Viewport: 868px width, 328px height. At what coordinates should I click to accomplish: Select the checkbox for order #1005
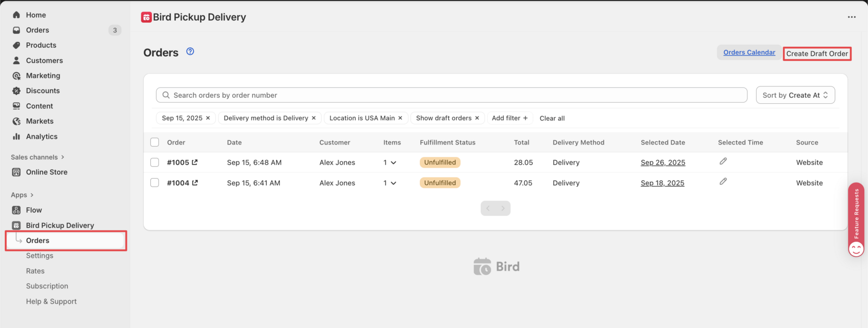pyautogui.click(x=155, y=162)
